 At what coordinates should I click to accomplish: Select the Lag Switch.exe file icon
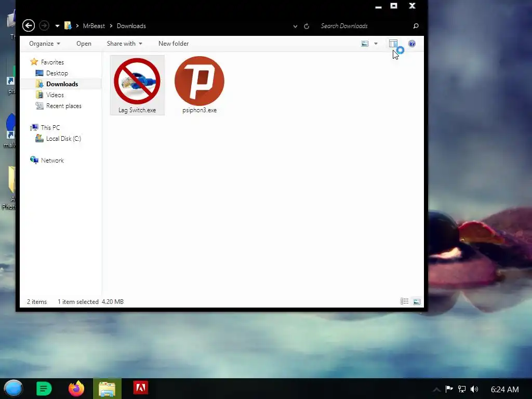(137, 81)
